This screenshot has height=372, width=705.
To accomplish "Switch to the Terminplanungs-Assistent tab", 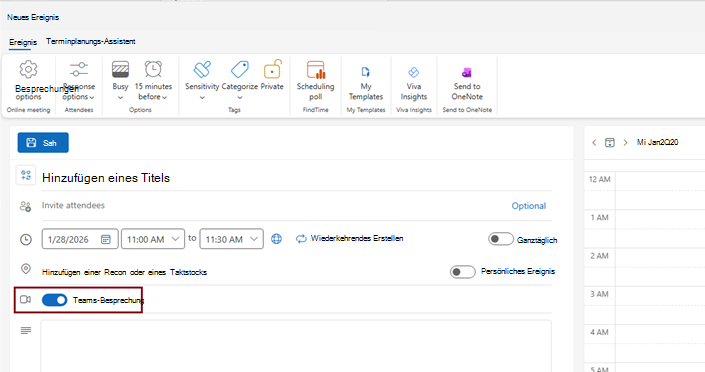I will 90,41.
